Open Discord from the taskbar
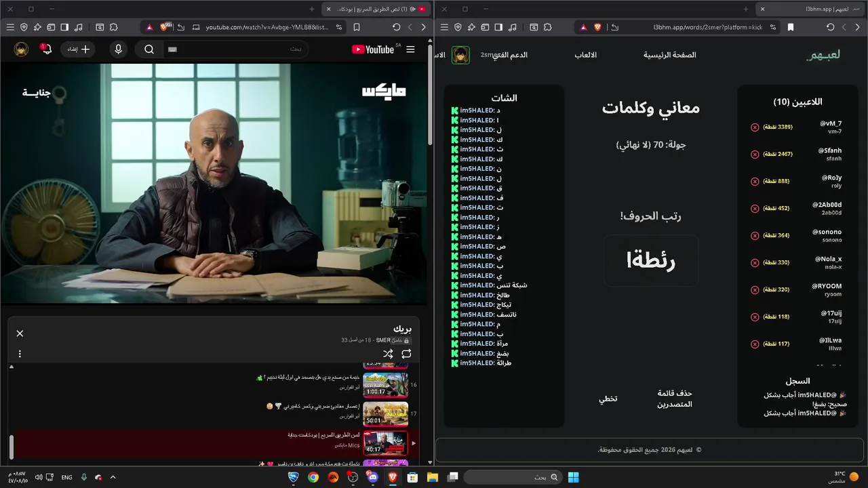Image resolution: width=868 pixels, height=488 pixels. pos(372,477)
